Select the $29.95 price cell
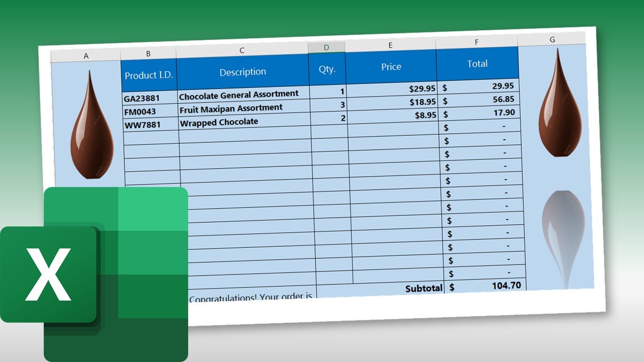Screen dimensions: 644x362 tap(392, 88)
